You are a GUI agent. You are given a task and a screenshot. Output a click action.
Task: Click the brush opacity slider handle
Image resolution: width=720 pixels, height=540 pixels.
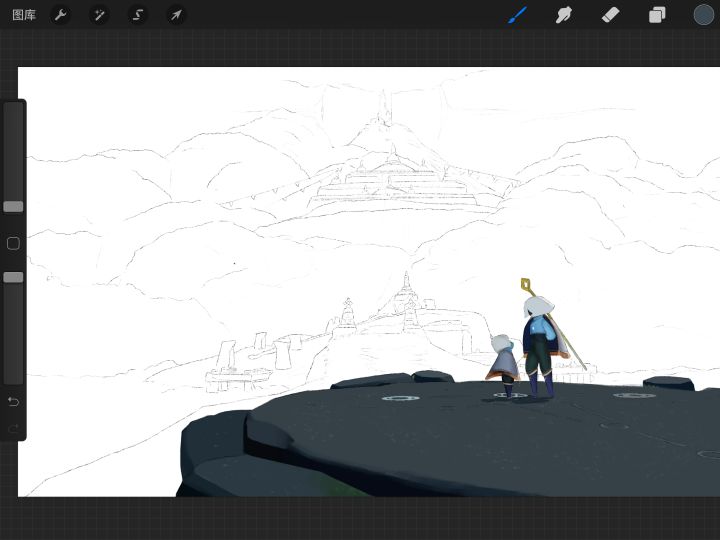(x=13, y=277)
